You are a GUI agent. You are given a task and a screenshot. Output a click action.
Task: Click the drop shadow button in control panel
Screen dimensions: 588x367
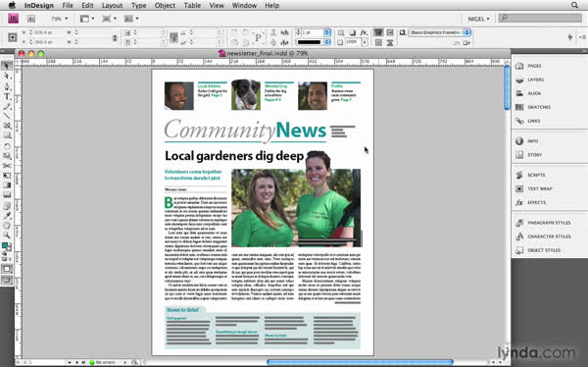(352, 32)
